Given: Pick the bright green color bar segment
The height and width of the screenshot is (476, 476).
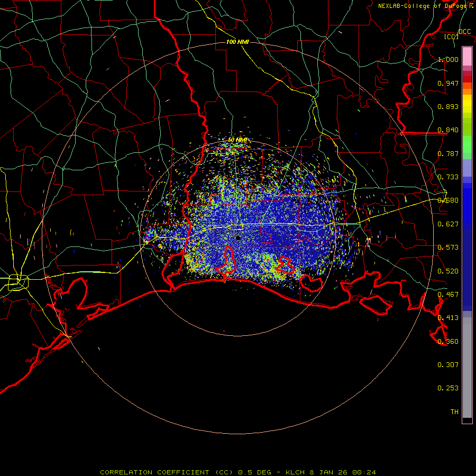Looking at the screenshot, I should 467,144.
